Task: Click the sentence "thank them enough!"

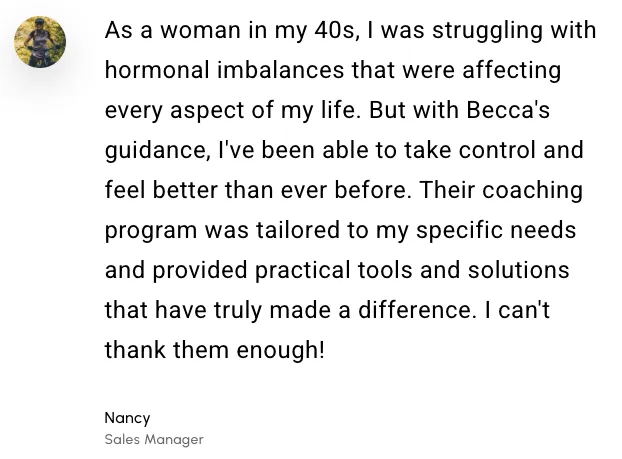Action: point(215,350)
